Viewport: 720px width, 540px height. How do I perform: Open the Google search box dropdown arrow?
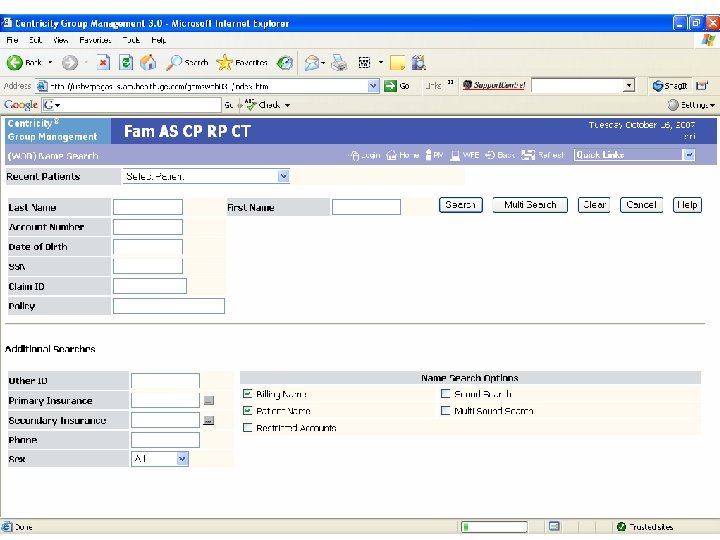[x=58, y=106]
